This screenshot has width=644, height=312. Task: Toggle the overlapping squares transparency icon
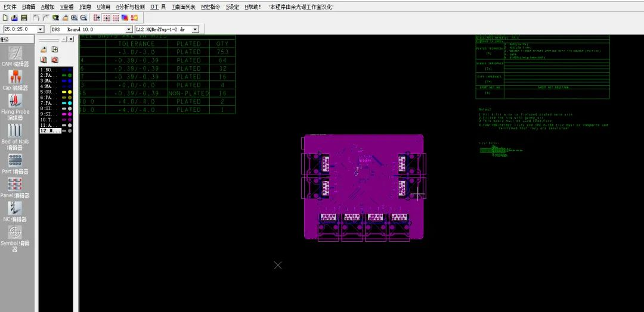pyautogui.click(x=125, y=18)
